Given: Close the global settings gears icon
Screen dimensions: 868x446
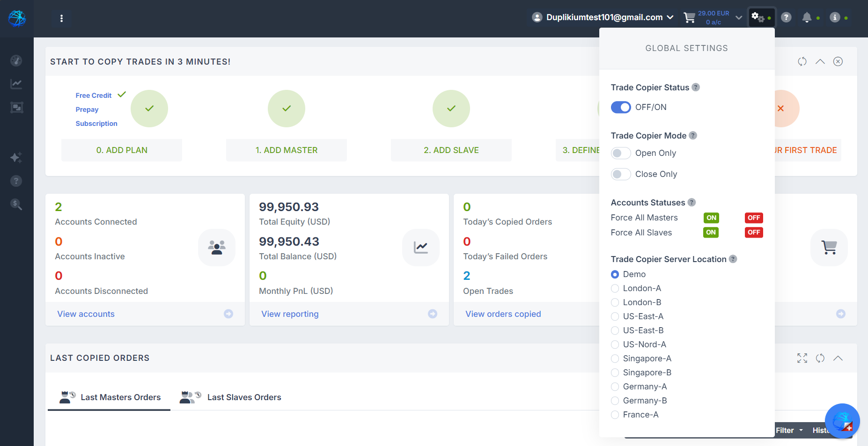Looking at the screenshot, I should pyautogui.click(x=761, y=18).
